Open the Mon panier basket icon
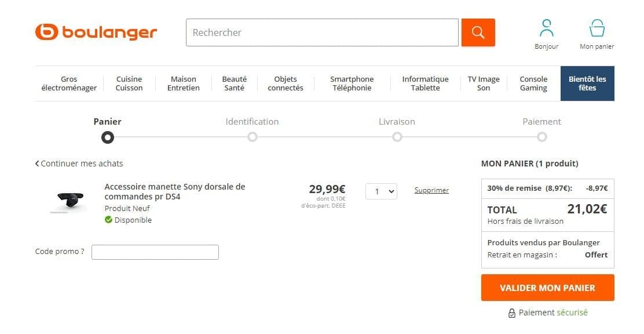644x334 pixels. [597, 28]
